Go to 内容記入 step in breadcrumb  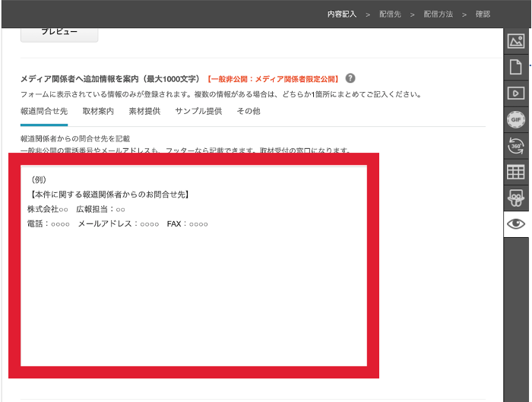pyautogui.click(x=341, y=14)
